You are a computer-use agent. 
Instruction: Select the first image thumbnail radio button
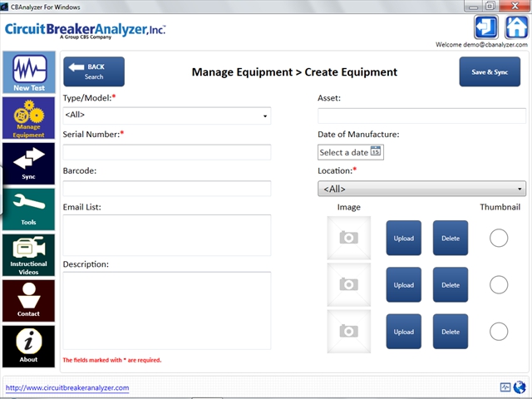click(x=499, y=238)
